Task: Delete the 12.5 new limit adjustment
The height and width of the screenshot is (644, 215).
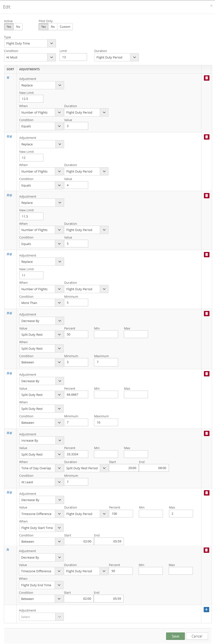Action: (207, 78)
